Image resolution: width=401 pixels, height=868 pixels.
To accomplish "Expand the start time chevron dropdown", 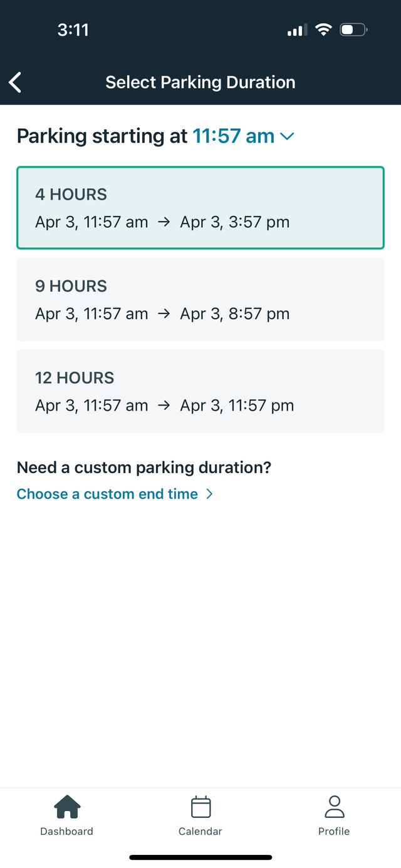I will coord(287,136).
